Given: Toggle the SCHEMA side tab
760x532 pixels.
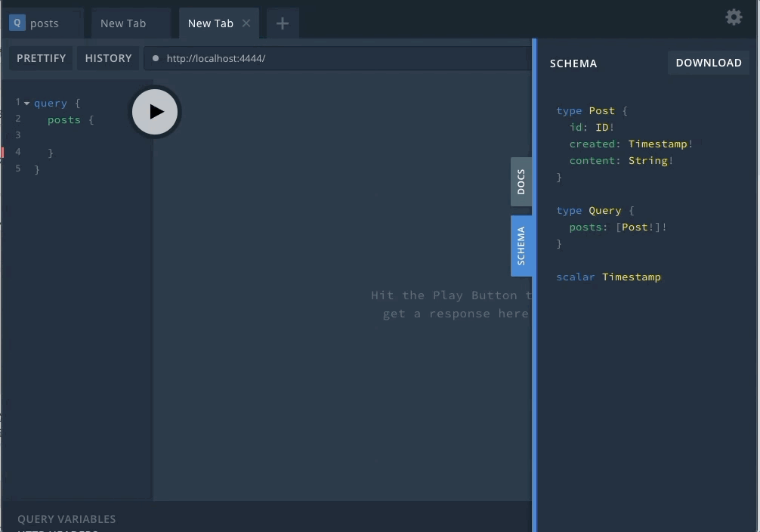Looking at the screenshot, I should point(521,246).
